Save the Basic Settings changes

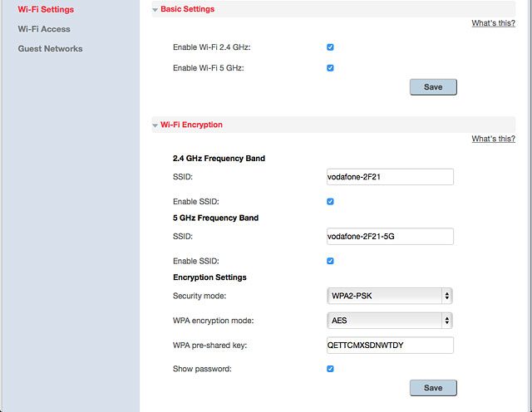click(x=433, y=87)
